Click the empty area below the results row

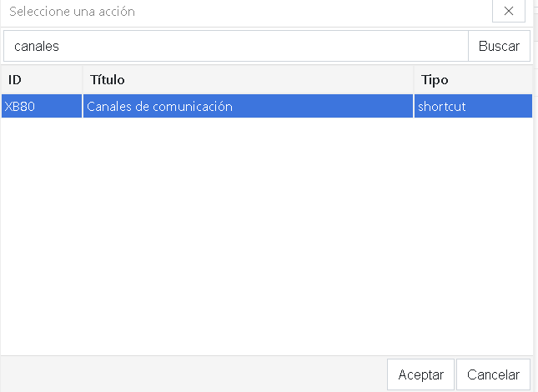[x=267, y=234]
